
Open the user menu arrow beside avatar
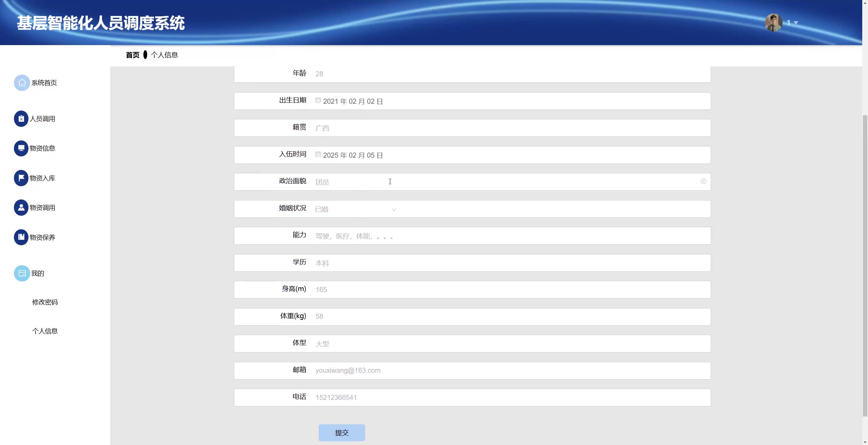click(796, 23)
